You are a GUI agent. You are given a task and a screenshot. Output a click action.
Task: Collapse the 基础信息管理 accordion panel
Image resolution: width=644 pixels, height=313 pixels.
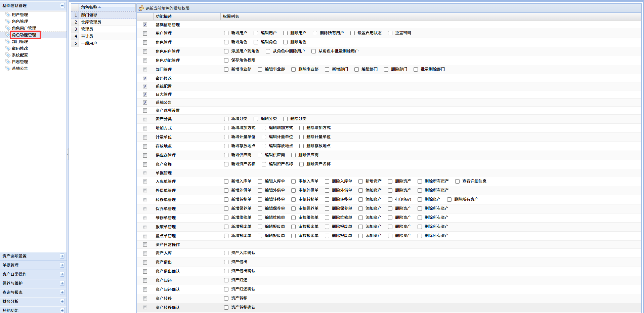62,5
